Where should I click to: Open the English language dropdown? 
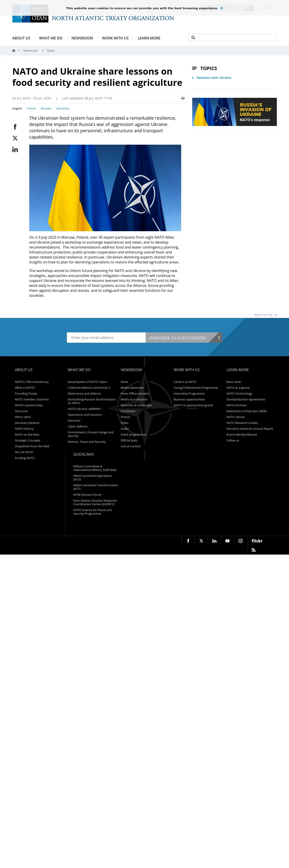coord(269,8)
